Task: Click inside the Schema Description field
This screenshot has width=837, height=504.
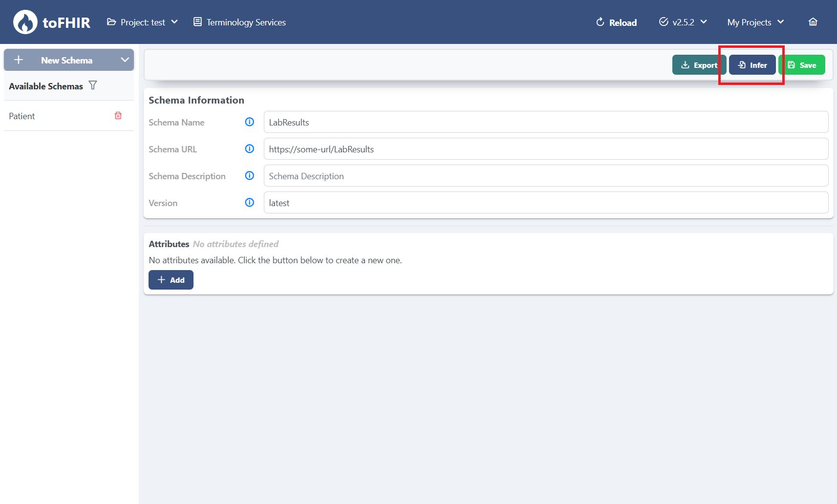Action: pyautogui.click(x=545, y=175)
